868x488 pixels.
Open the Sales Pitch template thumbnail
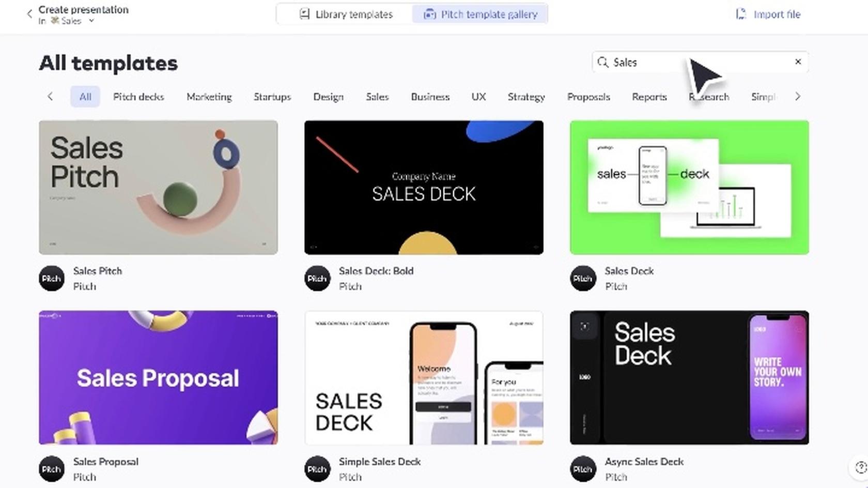click(158, 187)
